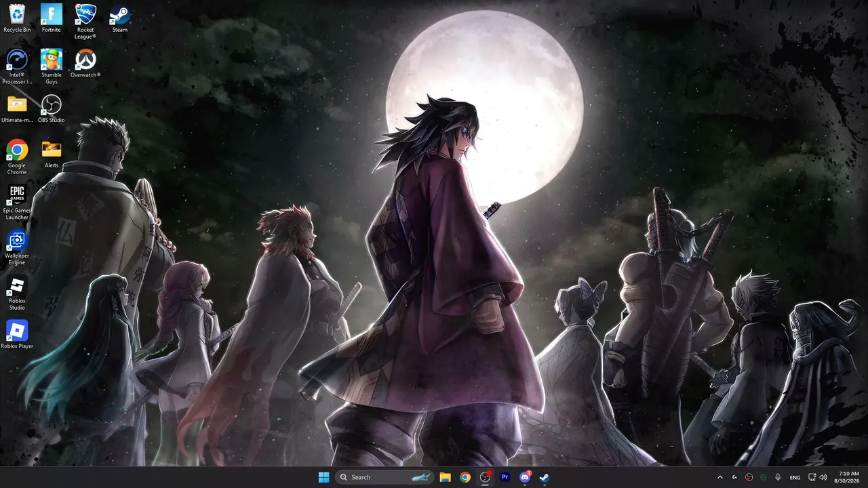
Task: Click the Logitech G tray icon
Action: (734, 477)
